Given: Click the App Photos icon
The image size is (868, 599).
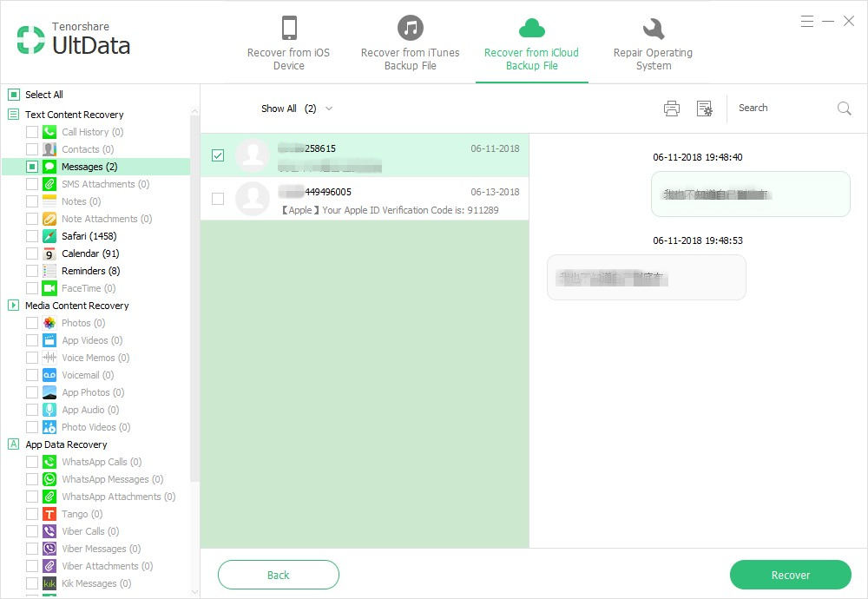Looking at the screenshot, I should 49,392.
